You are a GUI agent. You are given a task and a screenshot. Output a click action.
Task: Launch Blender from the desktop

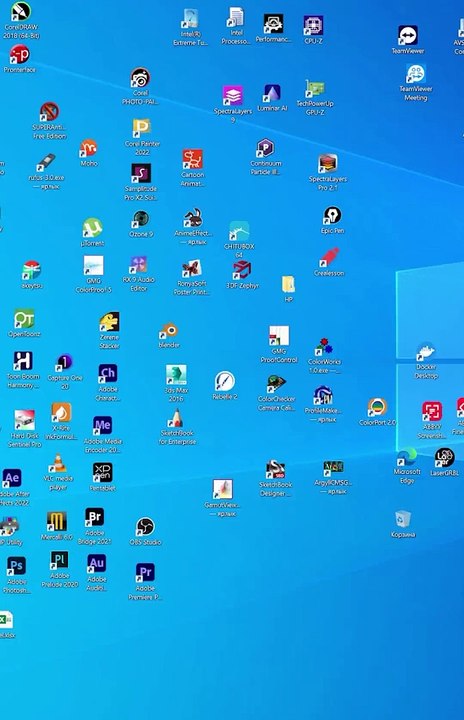169,331
